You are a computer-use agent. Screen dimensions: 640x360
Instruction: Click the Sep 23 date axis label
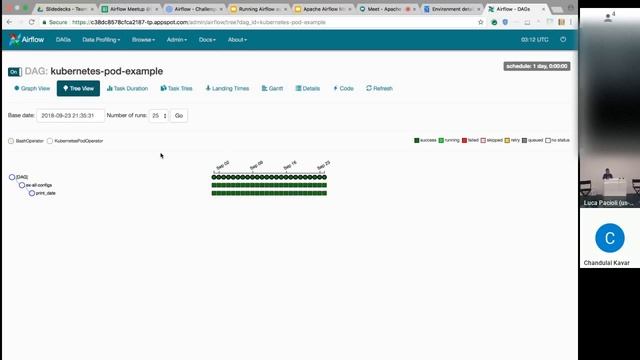[x=324, y=165]
